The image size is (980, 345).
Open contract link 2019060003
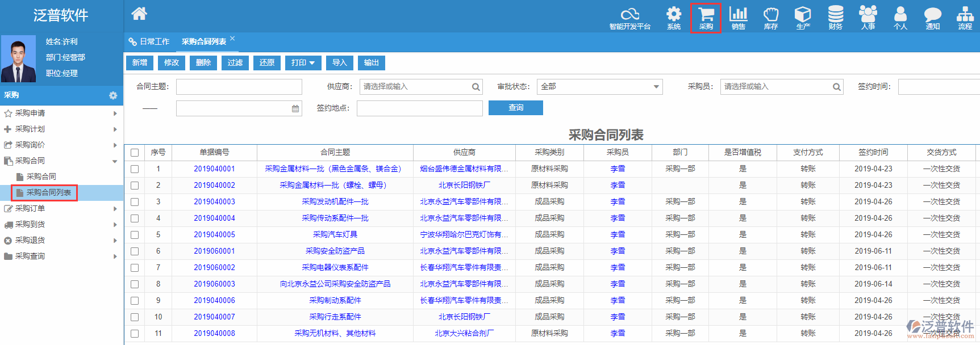214,284
